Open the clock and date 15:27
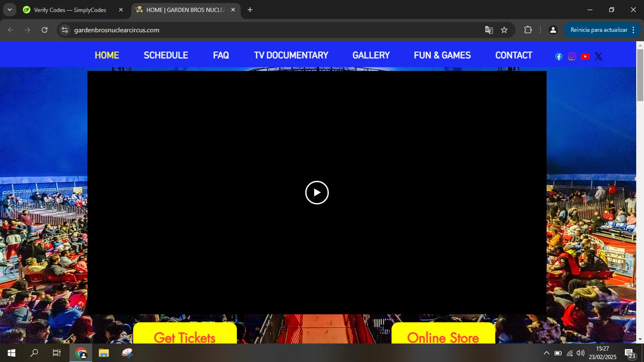This screenshot has height=362, width=644. (x=602, y=353)
